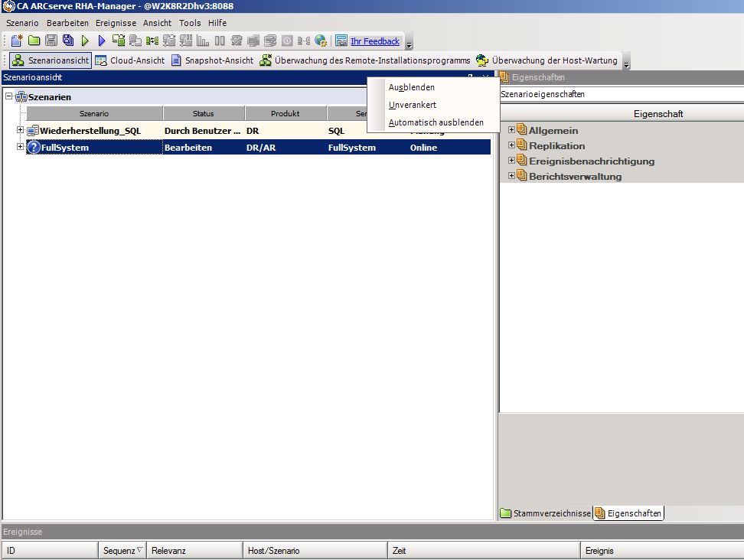The height and width of the screenshot is (560, 744).
Task: Click the orange icon next to Berichtsverwaltung
Action: click(522, 175)
